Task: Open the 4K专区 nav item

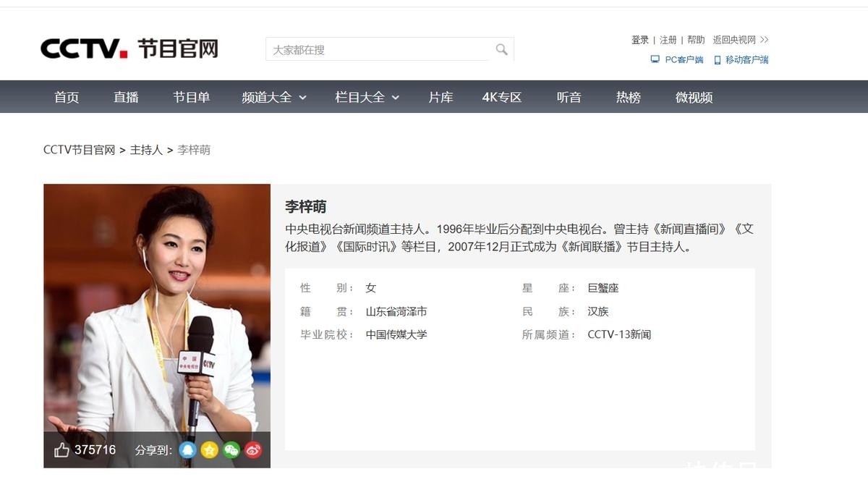Action: tap(502, 97)
